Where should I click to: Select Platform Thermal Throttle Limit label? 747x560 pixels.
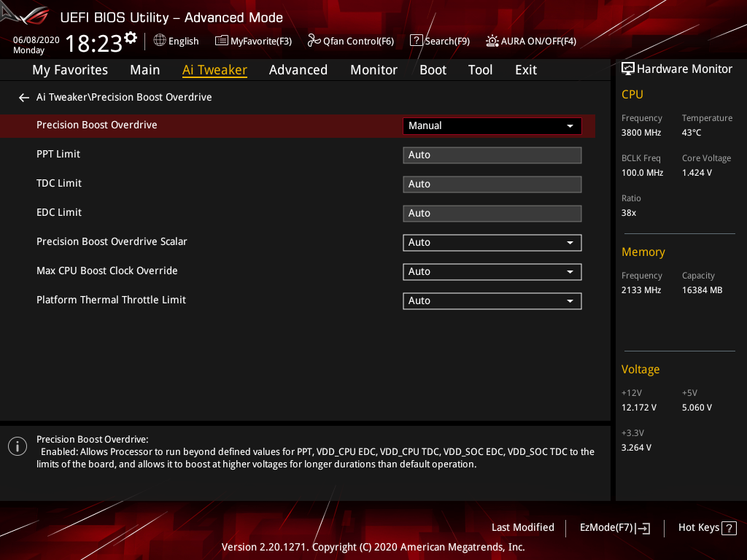[x=111, y=300]
